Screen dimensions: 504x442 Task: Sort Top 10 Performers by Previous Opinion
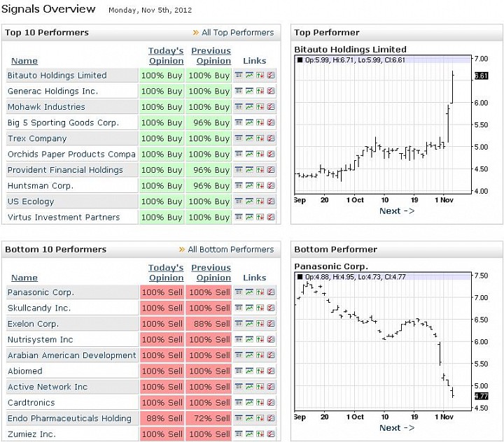211,56
